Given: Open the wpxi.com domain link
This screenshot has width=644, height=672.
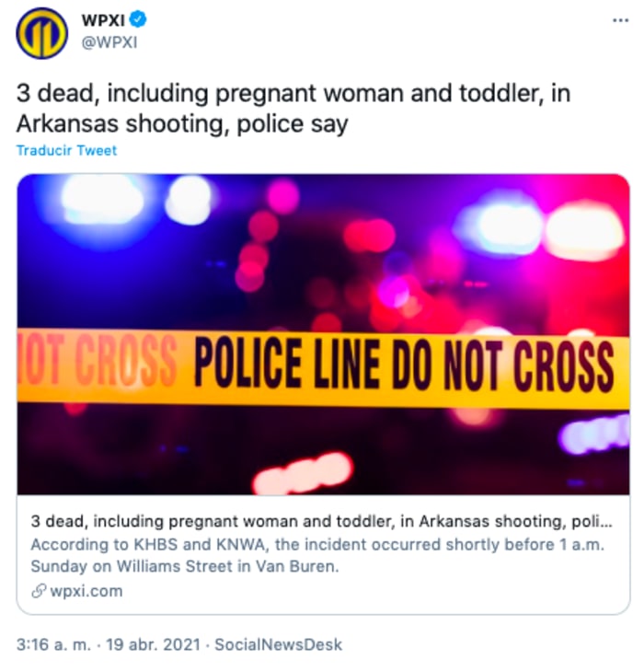Looking at the screenshot, I should [86, 591].
